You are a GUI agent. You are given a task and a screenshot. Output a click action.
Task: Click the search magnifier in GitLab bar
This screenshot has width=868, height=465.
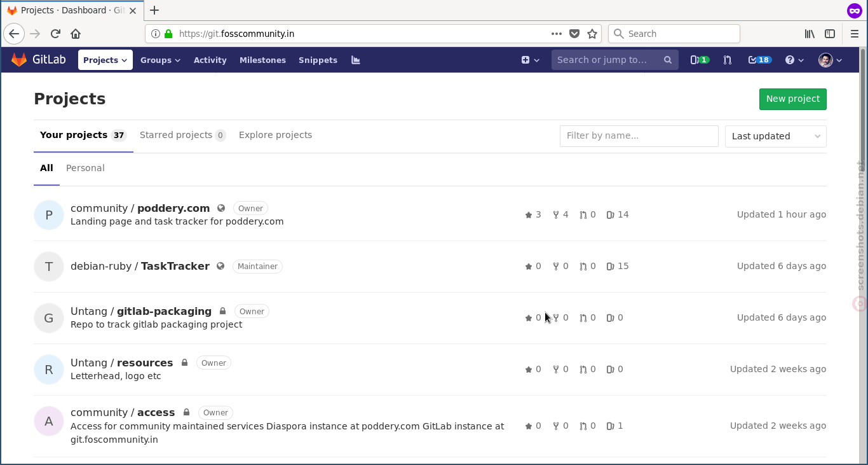pyautogui.click(x=668, y=60)
